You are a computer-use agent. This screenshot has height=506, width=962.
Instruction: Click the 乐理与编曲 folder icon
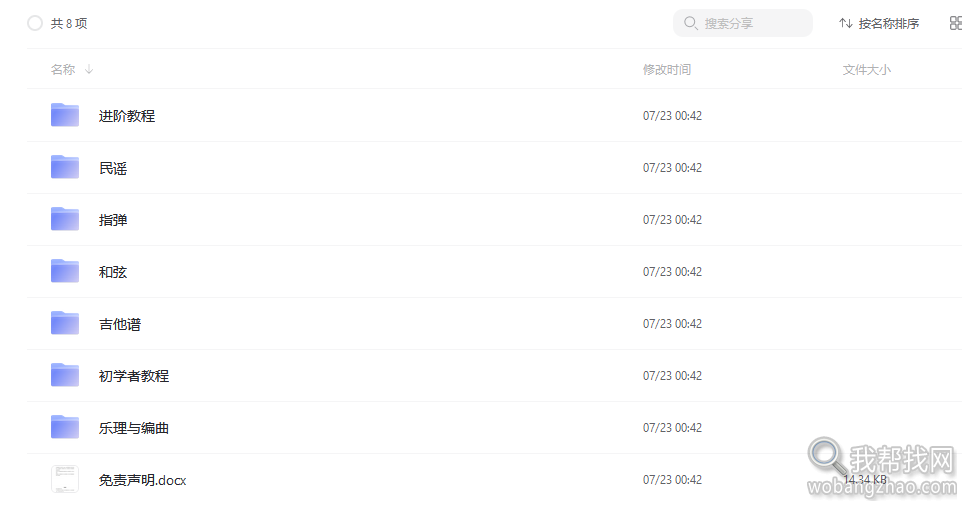click(65, 427)
